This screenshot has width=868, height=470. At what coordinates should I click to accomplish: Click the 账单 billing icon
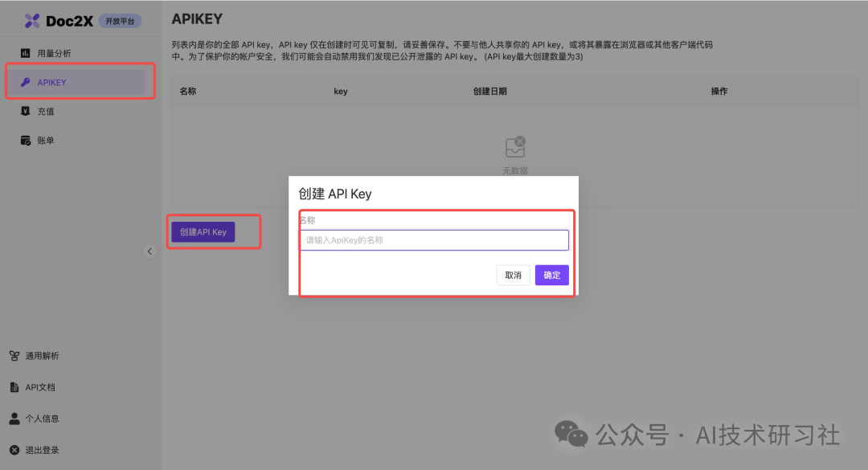26,139
